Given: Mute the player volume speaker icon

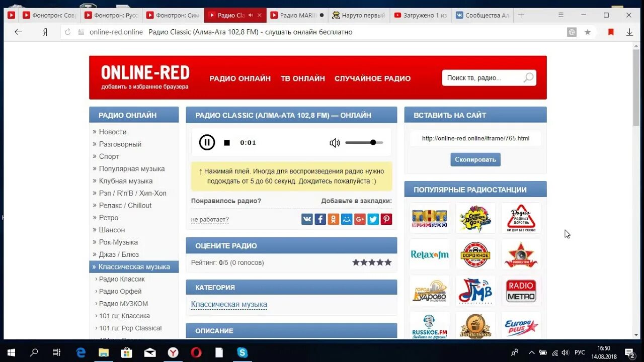Looking at the screenshot, I should pos(335,143).
